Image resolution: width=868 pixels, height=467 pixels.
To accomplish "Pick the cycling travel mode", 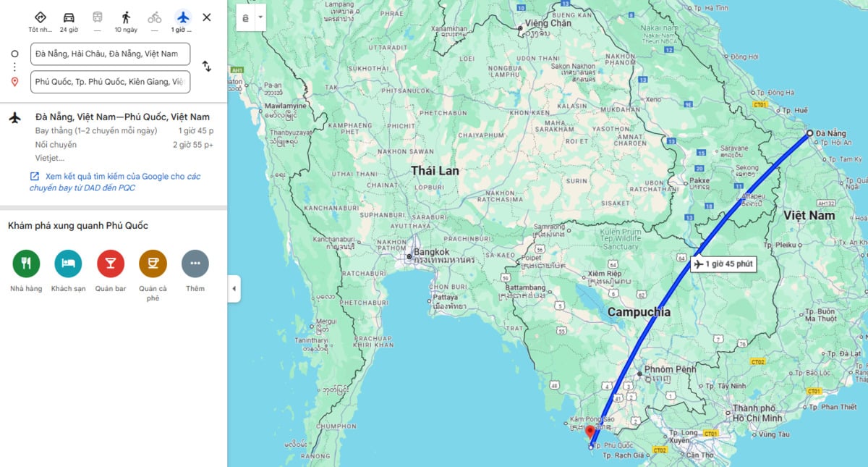I will [x=155, y=17].
